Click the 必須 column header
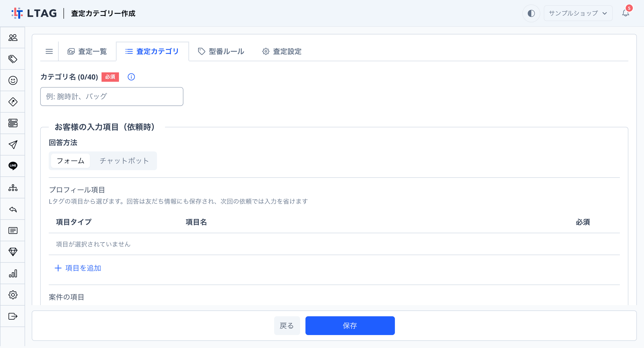 pyautogui.click(x=583, y=222)
